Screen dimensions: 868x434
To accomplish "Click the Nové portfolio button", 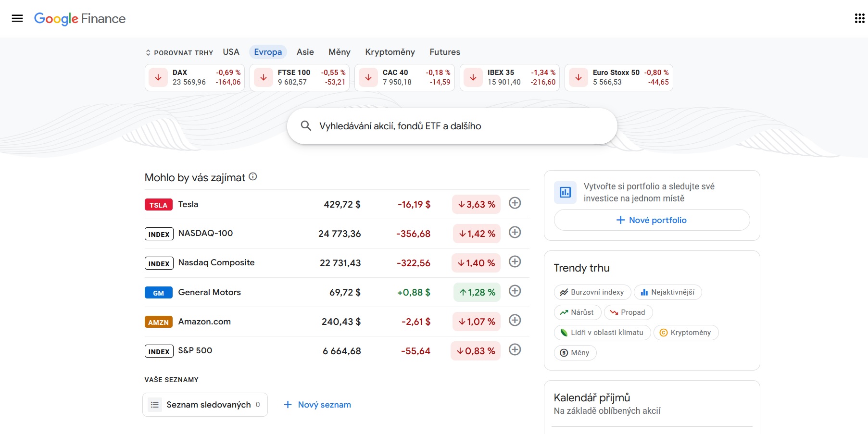I will (x=652, y=220).
